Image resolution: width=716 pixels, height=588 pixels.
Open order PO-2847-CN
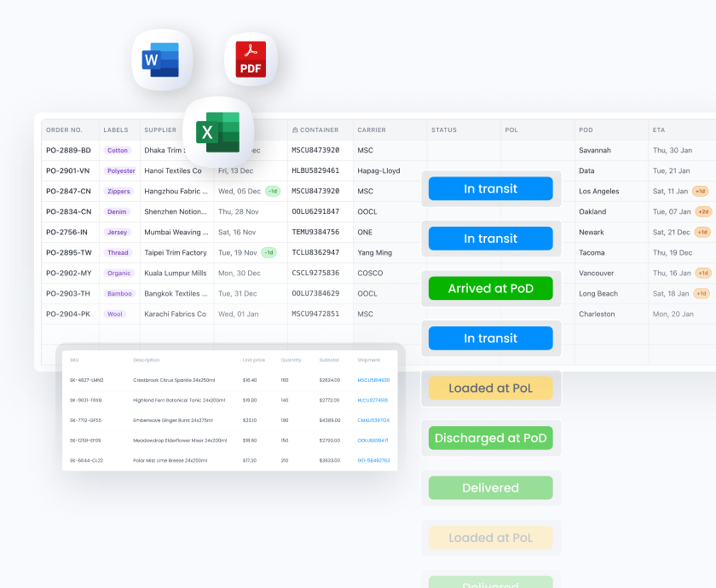pos(68,191)
